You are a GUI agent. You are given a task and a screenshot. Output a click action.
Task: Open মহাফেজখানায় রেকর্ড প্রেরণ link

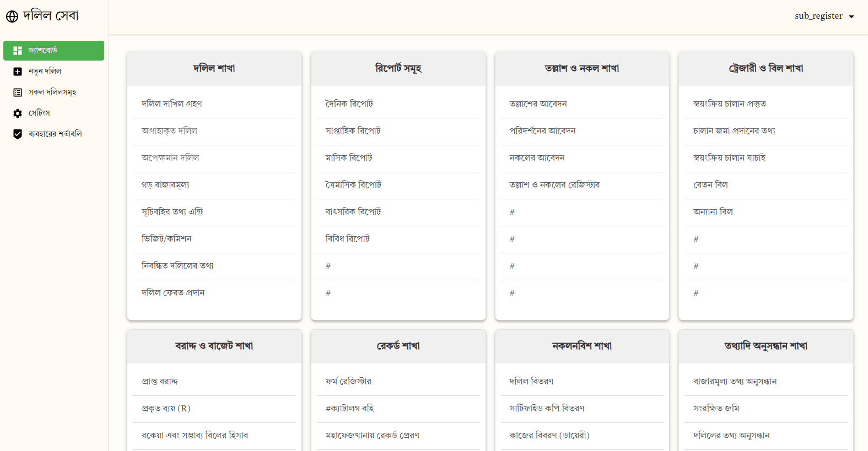click(x=373, y=436)
